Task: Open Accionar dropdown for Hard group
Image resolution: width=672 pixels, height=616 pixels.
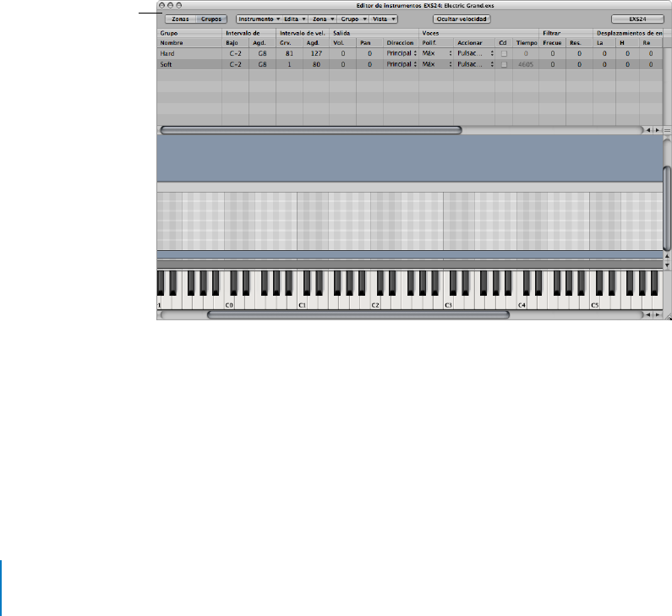Action: coord(475,53)
